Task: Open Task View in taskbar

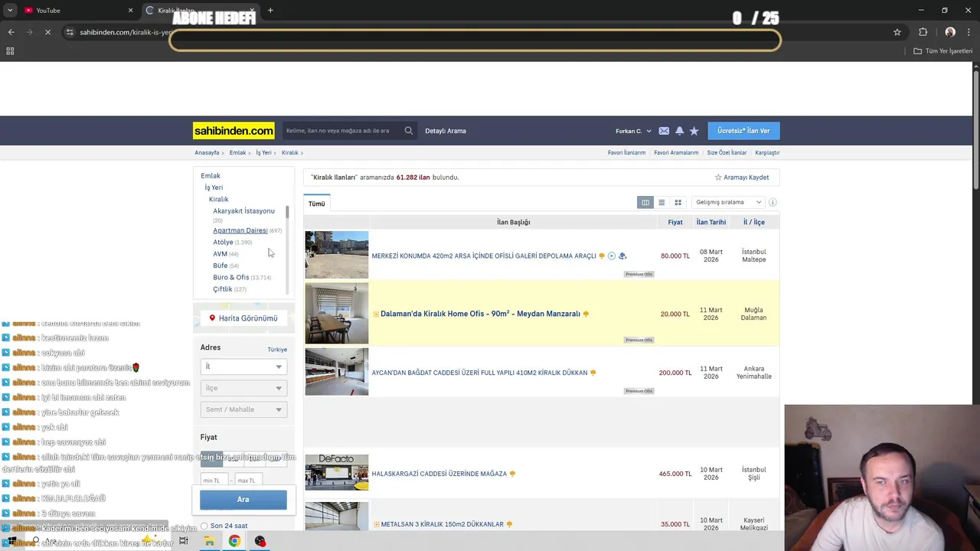Action: [x=183, y=541]
